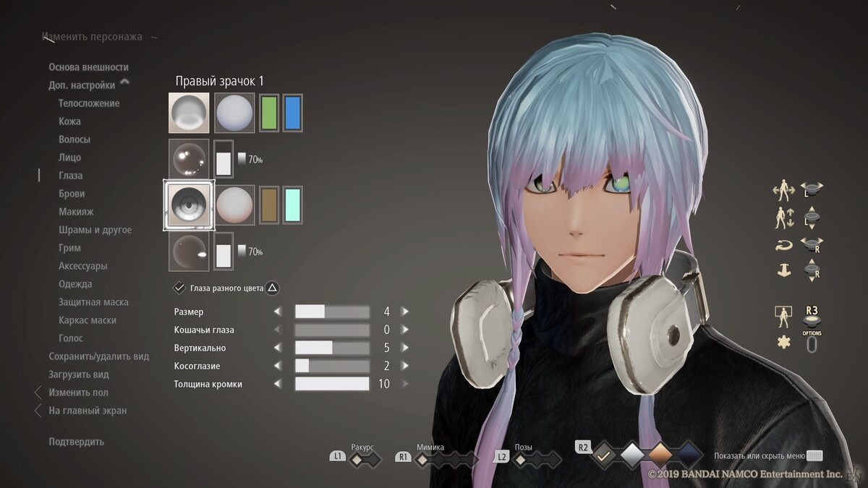Click the R1 'Мимика' expression selector
Screen dimensions: 868x488
tap(447, 459)
